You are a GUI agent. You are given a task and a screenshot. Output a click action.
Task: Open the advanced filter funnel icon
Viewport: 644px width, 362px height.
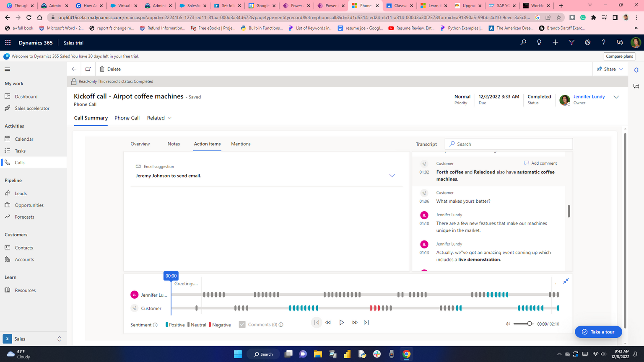tap(571, 43)
